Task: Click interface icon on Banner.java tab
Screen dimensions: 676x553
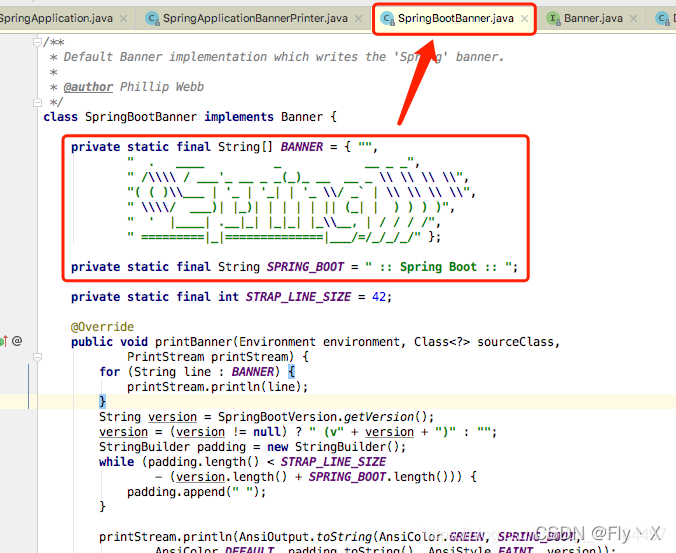Action: click(x=553, y=19)
